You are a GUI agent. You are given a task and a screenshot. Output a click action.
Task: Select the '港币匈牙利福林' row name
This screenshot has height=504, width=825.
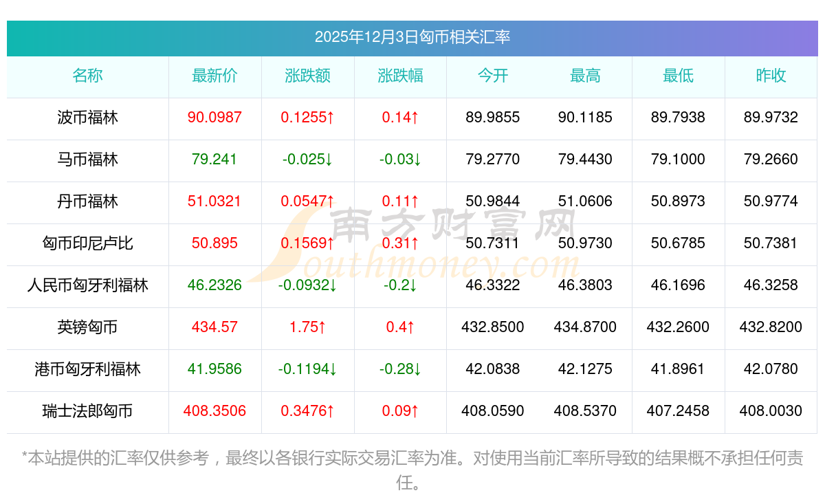click(88, 369)
